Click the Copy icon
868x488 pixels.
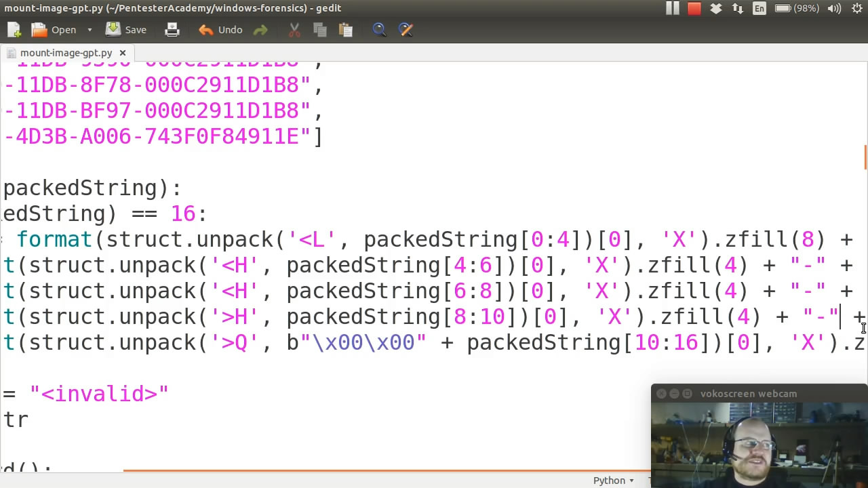(x=320, y=30)
